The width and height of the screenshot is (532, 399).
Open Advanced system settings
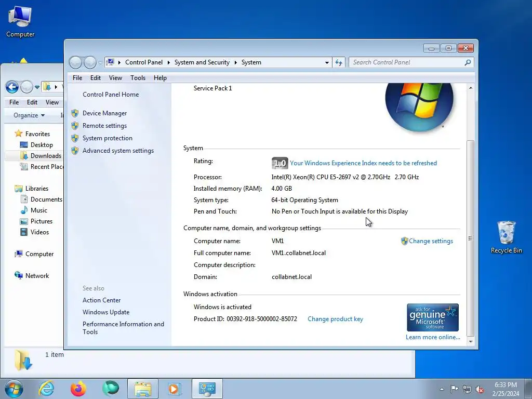[x=118, y=151]
